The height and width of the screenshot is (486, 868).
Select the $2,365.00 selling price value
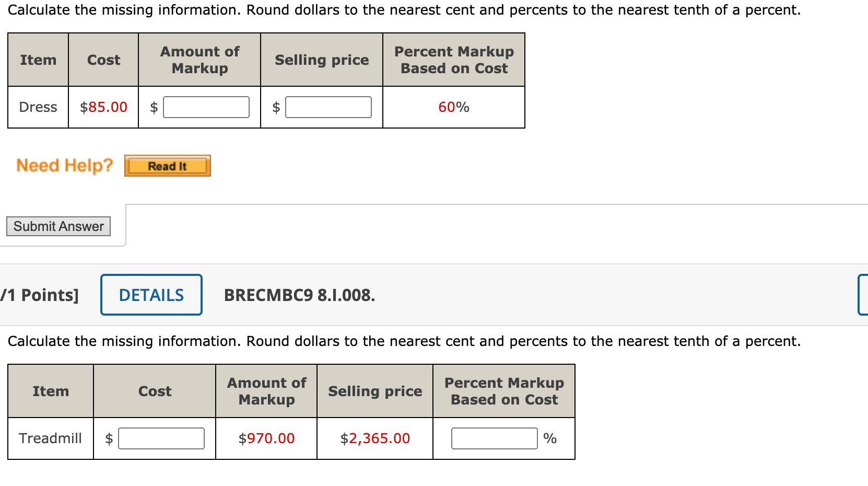click(x=375, y=438)
